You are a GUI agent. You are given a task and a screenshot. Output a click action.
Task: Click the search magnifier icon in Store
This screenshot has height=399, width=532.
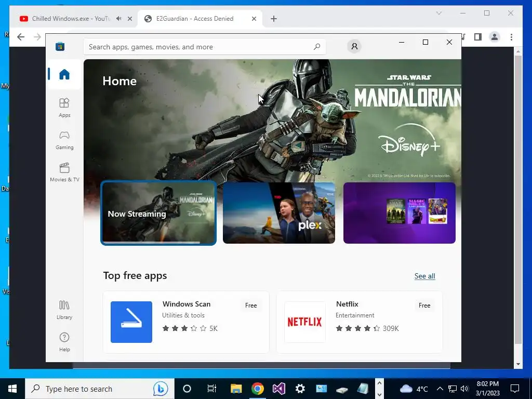317,47
